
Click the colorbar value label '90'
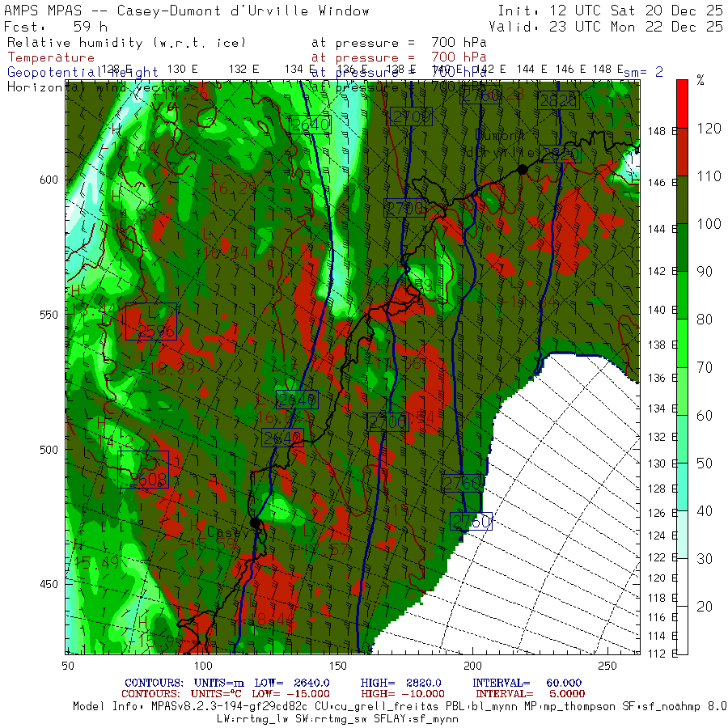click(705, 272)
